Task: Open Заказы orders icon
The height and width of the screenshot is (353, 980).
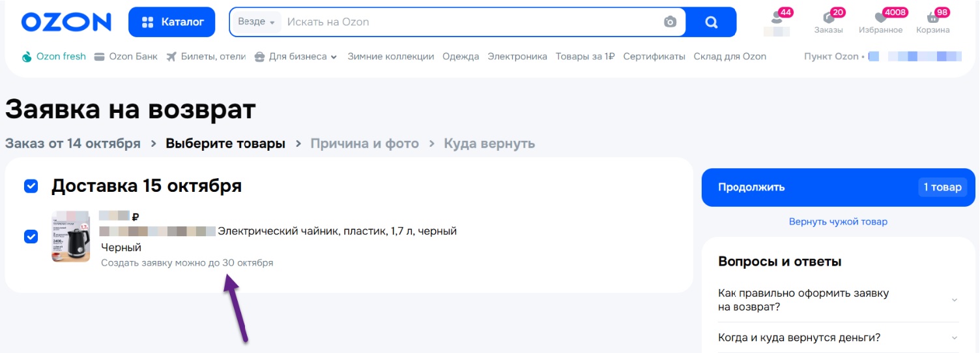Action: pyautogui.click(x=829, y=22)
